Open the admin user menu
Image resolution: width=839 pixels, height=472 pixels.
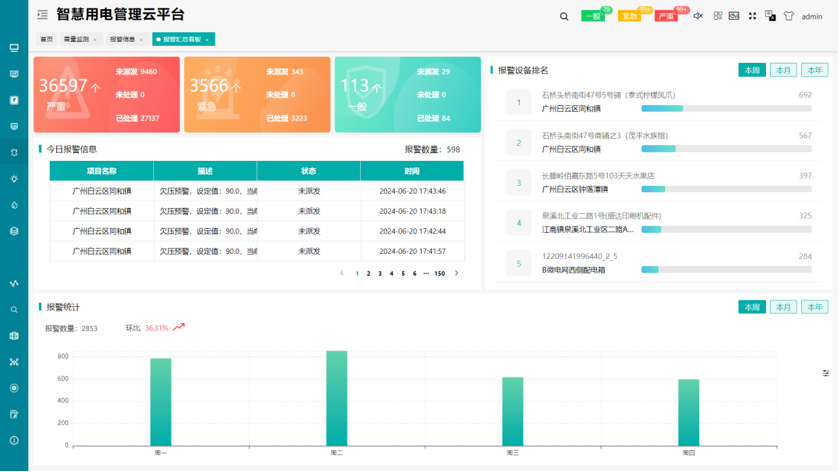tap(812, 17)
